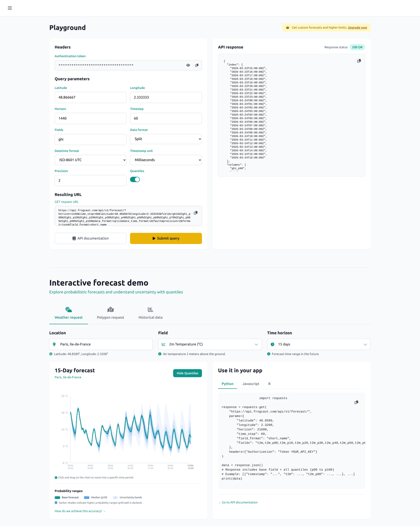Copy the authentication token
The width and height of the screenshot is (420, 526).
(x=197, y=65)
